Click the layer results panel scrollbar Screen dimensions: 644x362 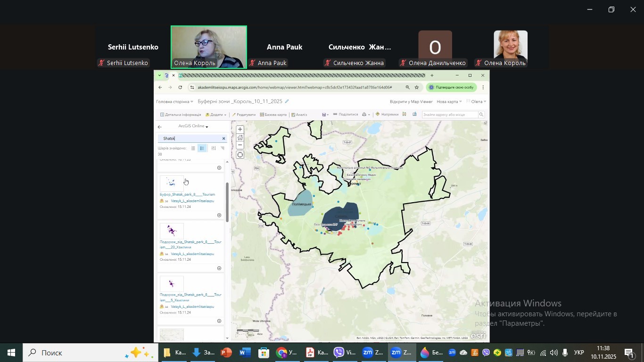tap(227, 203)
